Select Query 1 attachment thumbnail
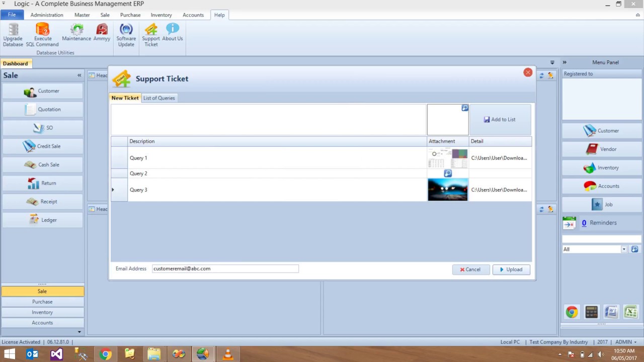Screen dimensions: 644x362 448,158
